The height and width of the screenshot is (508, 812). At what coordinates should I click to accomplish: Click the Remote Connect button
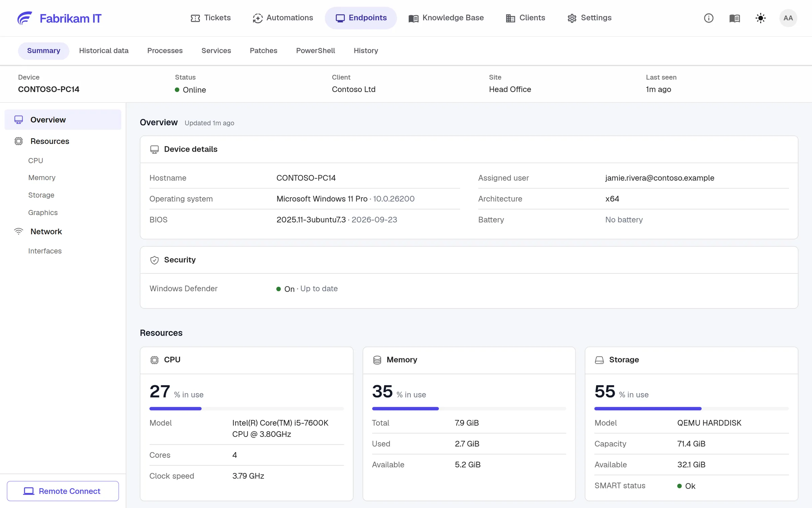tap(63, 491)
